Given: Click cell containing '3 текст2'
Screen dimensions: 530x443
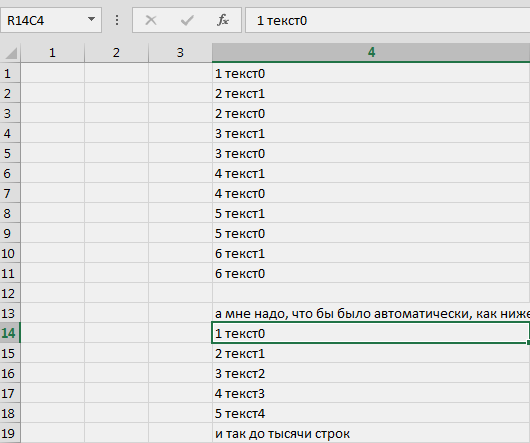Looking at the screenshot, I should click(371, 373).
